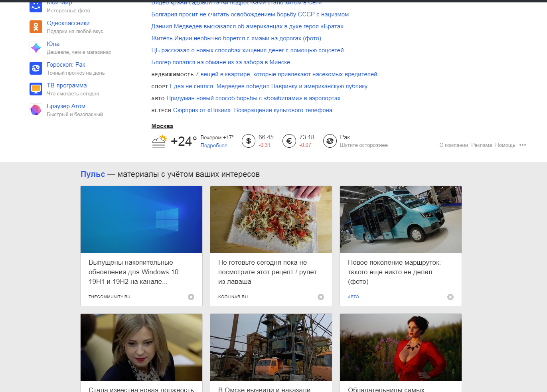Open Юла from the sidebar

pyautogui.click(x=36, y=48)
